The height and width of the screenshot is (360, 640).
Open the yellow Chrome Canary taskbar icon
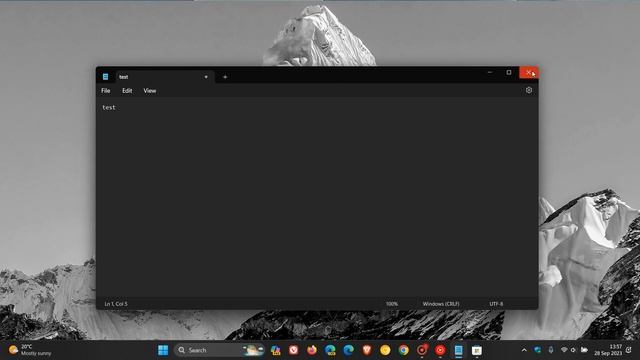coord(385,350)
